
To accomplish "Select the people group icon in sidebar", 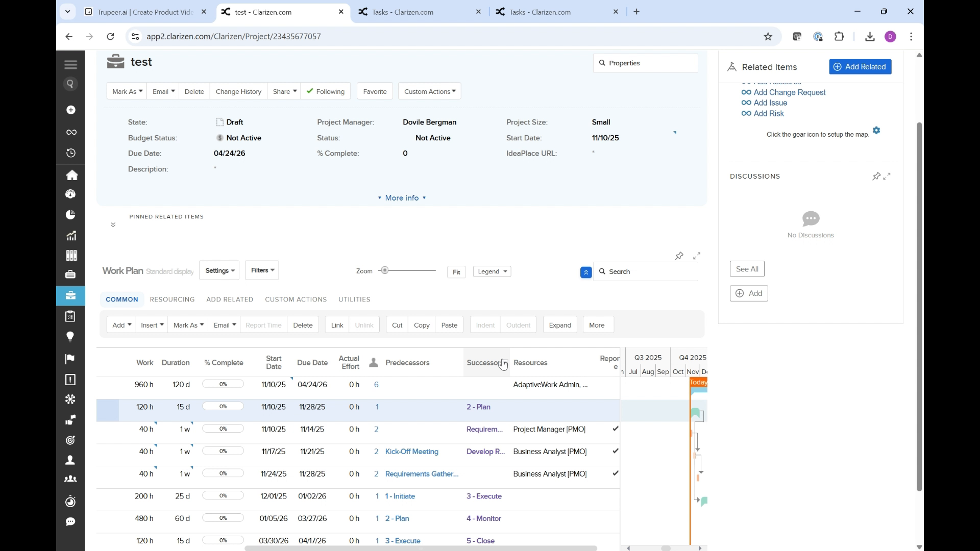I will [70, 479].
